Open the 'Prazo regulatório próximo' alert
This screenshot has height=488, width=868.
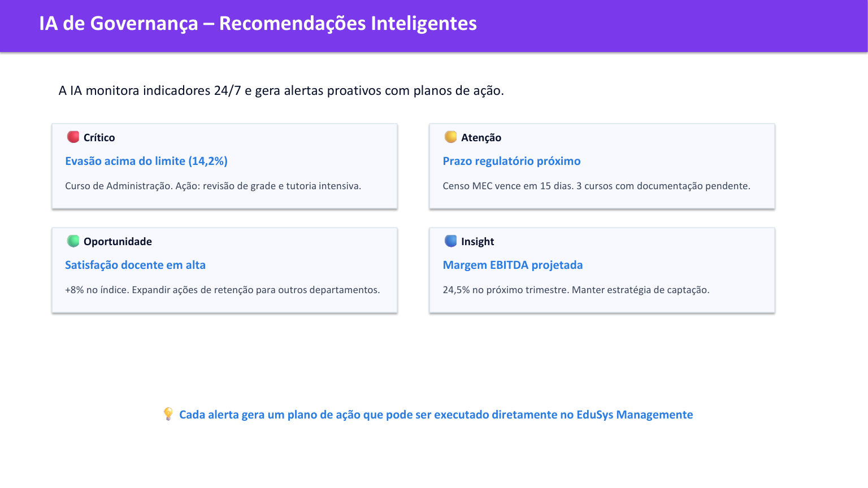point(511,161)
